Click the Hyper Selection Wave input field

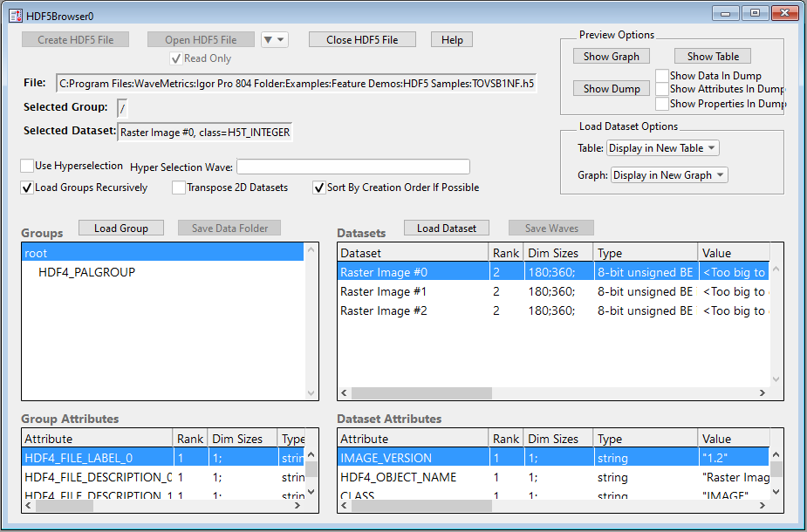pos(352,167)
